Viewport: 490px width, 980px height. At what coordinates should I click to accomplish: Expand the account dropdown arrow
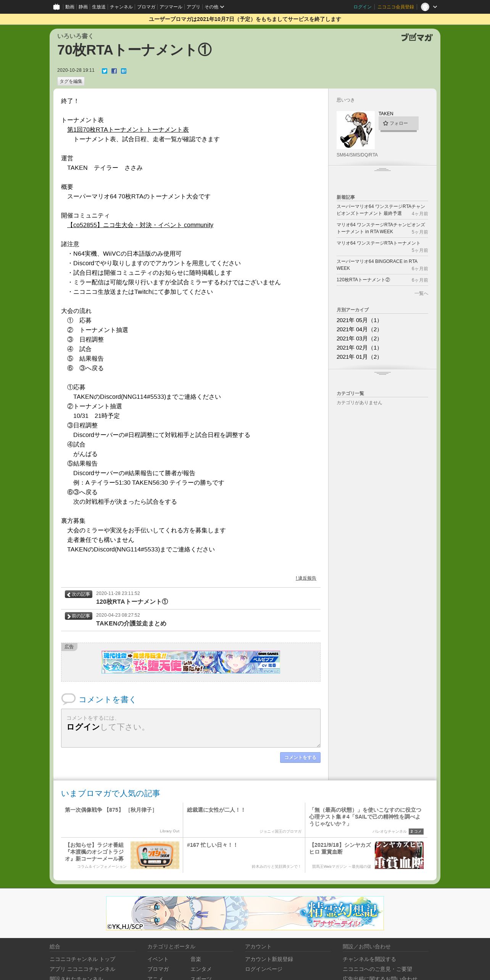click(435, 7)
